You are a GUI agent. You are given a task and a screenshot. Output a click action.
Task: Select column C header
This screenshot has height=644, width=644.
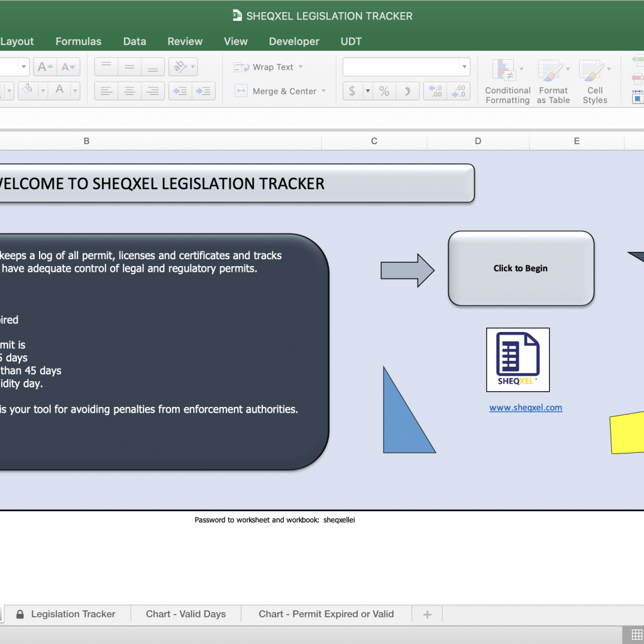tap(374, 141)
